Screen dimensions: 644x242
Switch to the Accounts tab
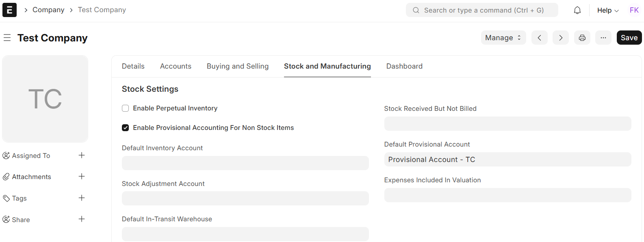(176, 66)
